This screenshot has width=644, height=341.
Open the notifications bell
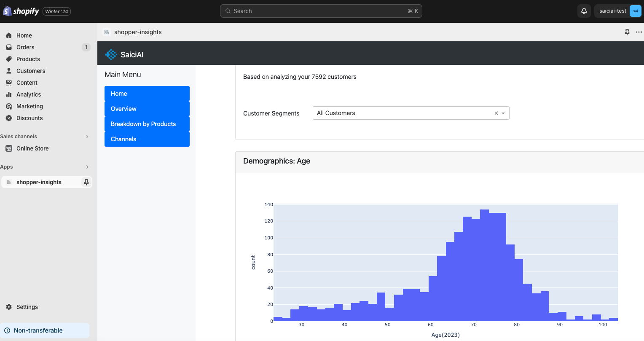point(584,11)
